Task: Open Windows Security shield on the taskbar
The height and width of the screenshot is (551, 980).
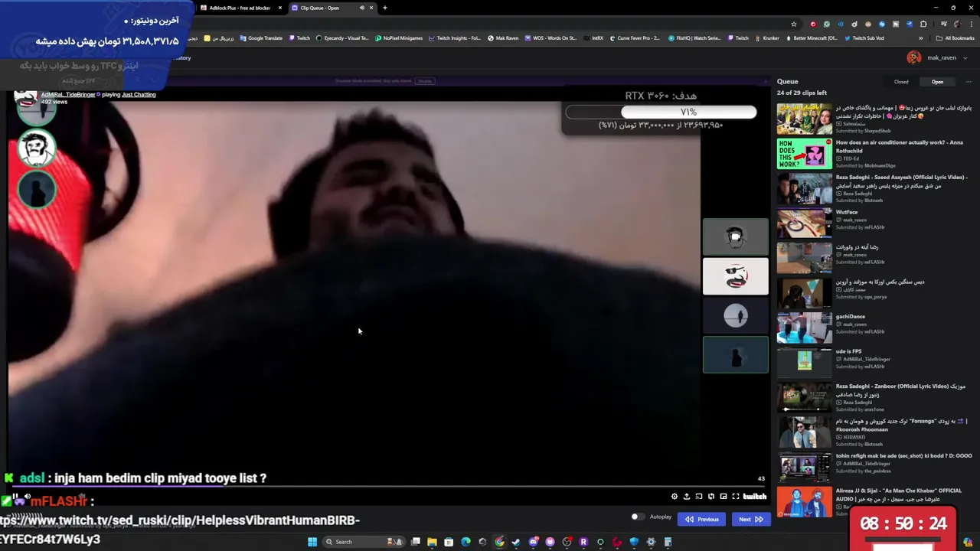Action: (634, 542)
